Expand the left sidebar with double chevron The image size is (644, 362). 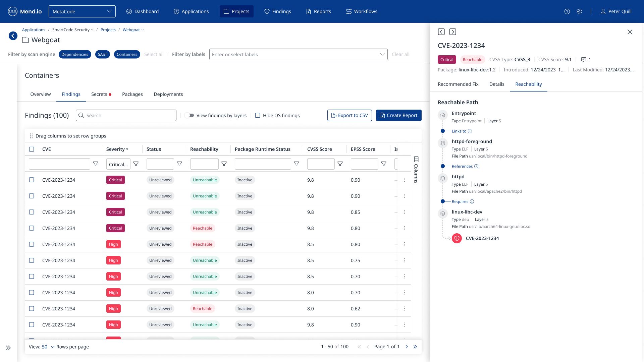click(8, 348)
